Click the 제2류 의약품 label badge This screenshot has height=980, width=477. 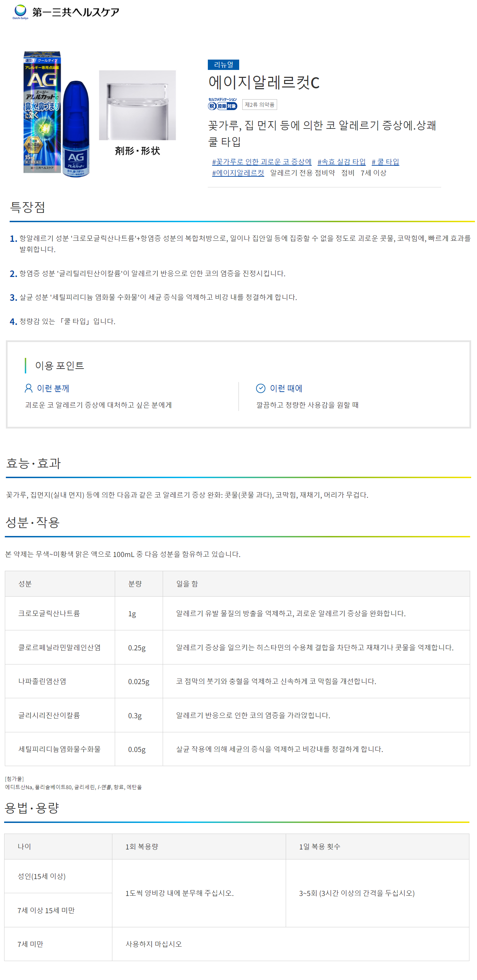pyautogui.click(x=259, y=105)
